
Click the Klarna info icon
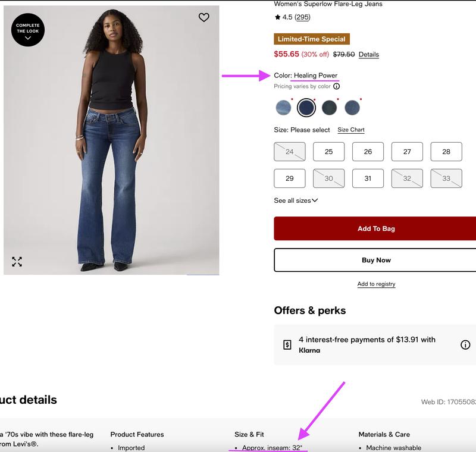click(x=465, y=345)
